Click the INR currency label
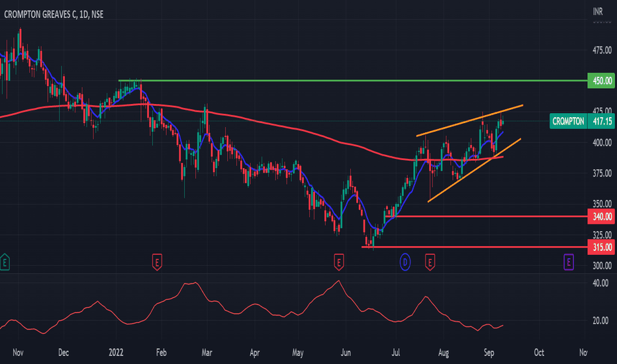Image resolution: width=617 pixels, height=364 pixels. (x=598, y=11)
